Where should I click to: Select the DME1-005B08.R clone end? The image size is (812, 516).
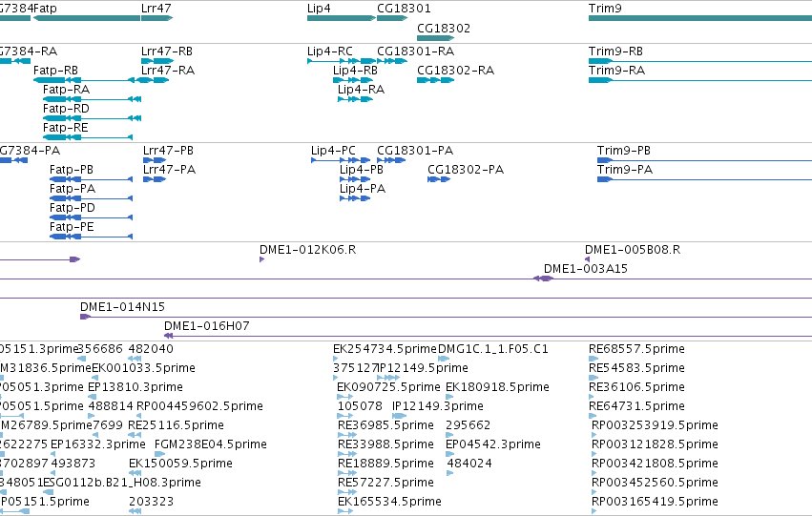click(x=633, y=250)
